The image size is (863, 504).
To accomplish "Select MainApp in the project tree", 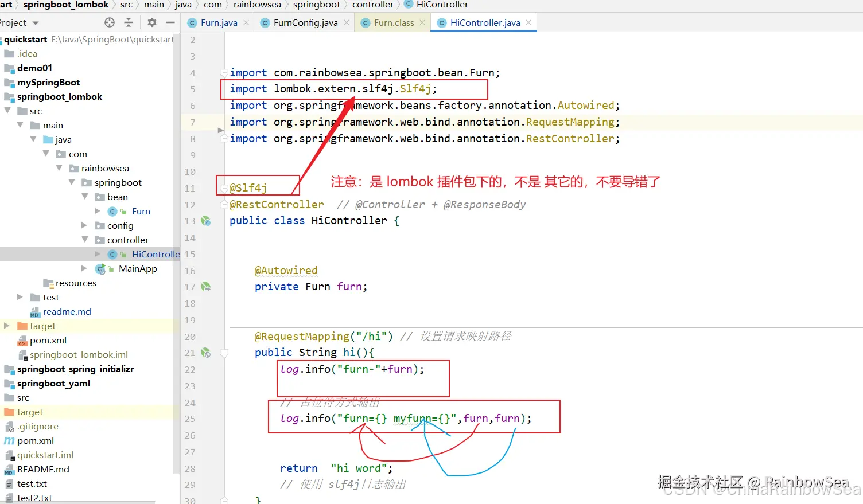I will (138, 268).
